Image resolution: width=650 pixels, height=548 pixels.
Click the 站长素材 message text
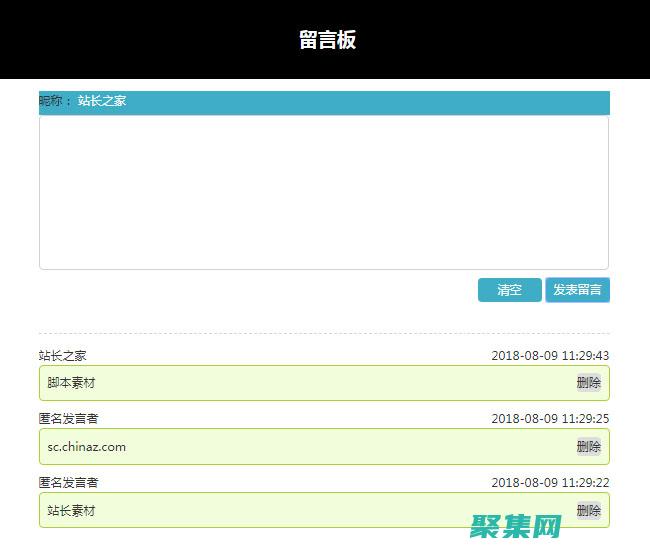(72, 510)
